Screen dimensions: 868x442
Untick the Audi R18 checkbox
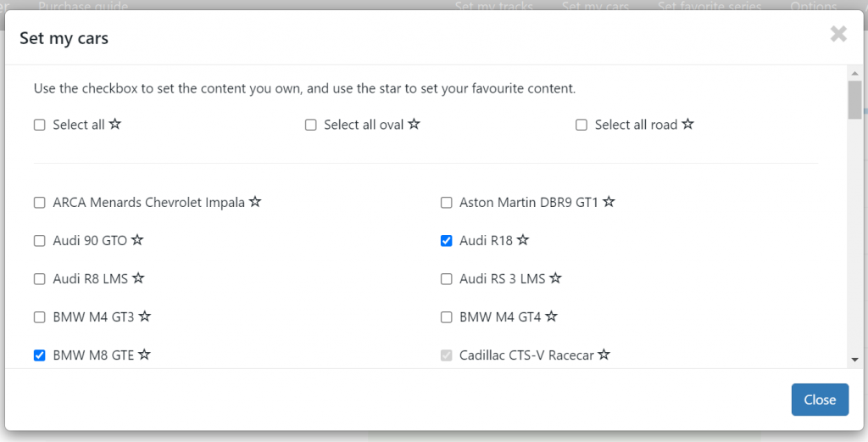[446, 241]
